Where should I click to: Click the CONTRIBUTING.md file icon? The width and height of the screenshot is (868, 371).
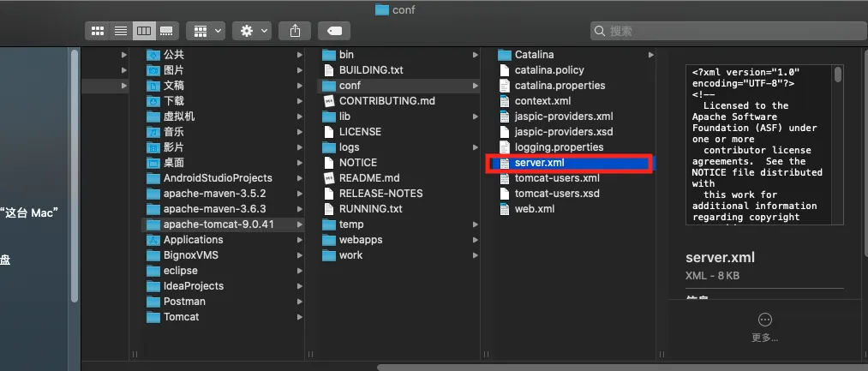pyautogui.click(x=329, y=101)
